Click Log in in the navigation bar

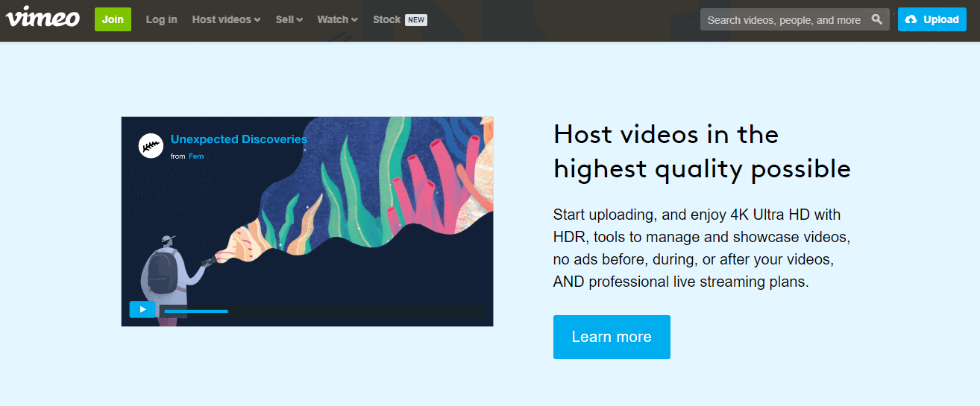161,19
